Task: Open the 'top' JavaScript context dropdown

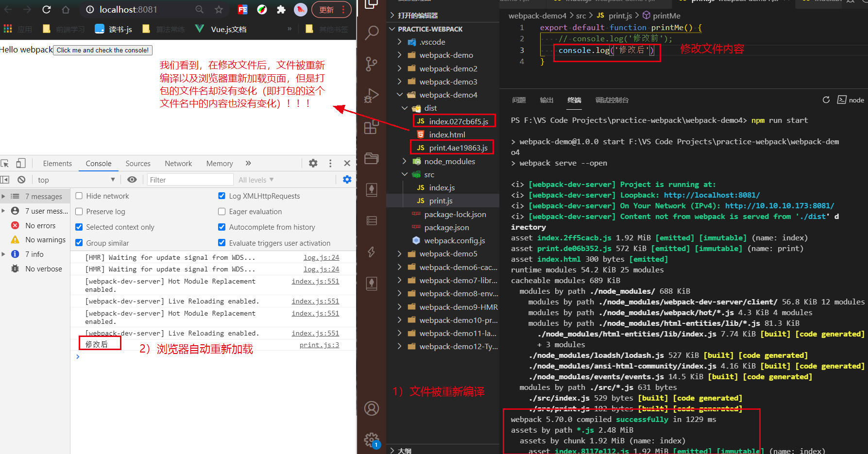Action: click(x=76, y=180)
